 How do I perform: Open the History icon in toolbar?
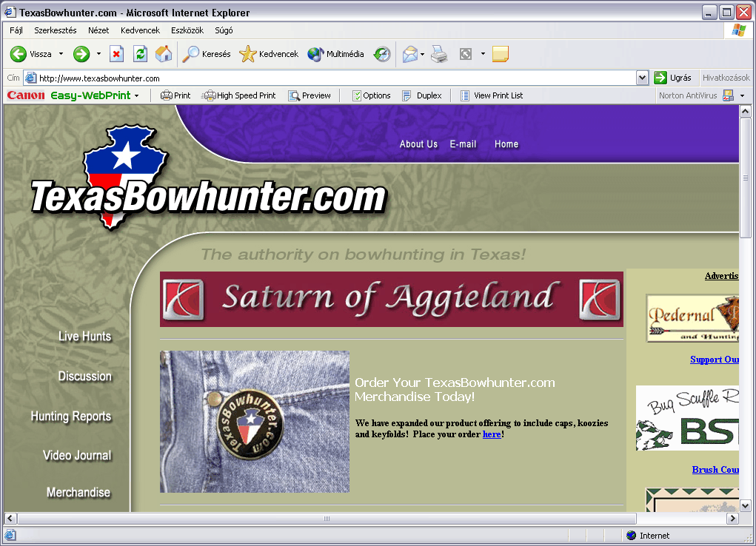coord(382,54)
